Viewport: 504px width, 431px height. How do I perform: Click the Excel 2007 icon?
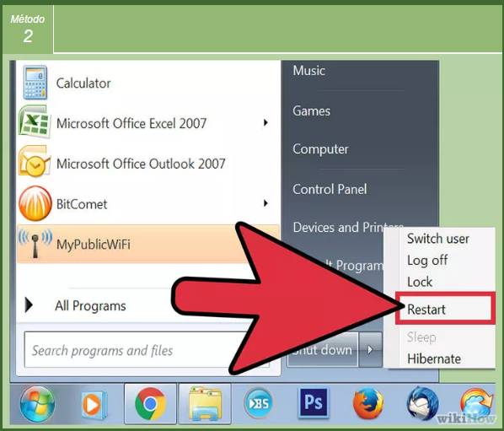click(x=35, y=122)
